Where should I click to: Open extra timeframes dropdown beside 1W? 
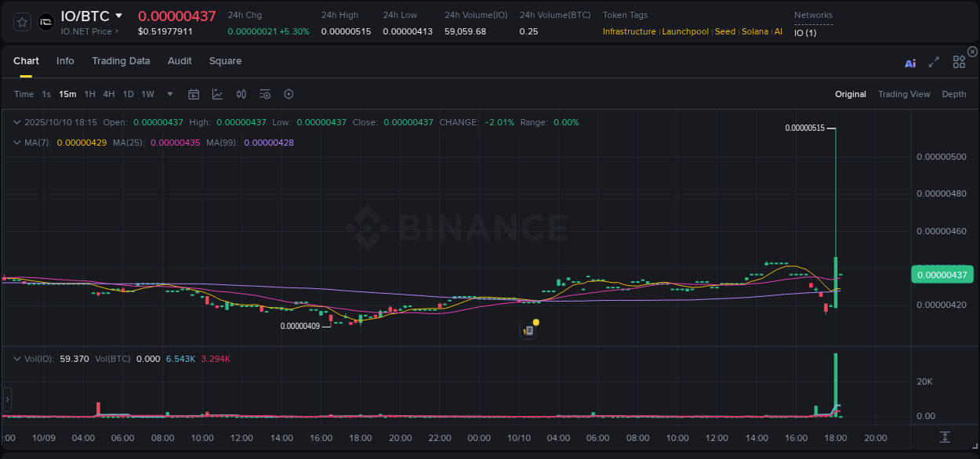pyautogui.click(x=169, y=94)
